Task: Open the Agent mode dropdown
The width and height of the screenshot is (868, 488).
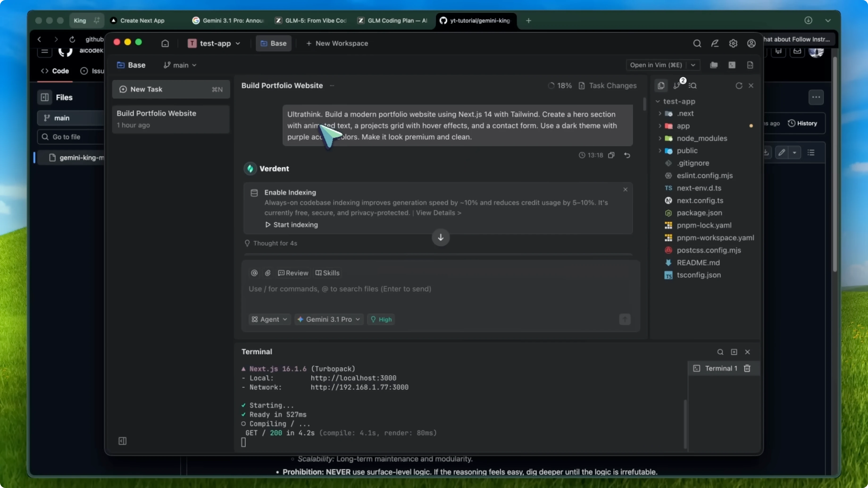Action: click(x=269, y=319)
